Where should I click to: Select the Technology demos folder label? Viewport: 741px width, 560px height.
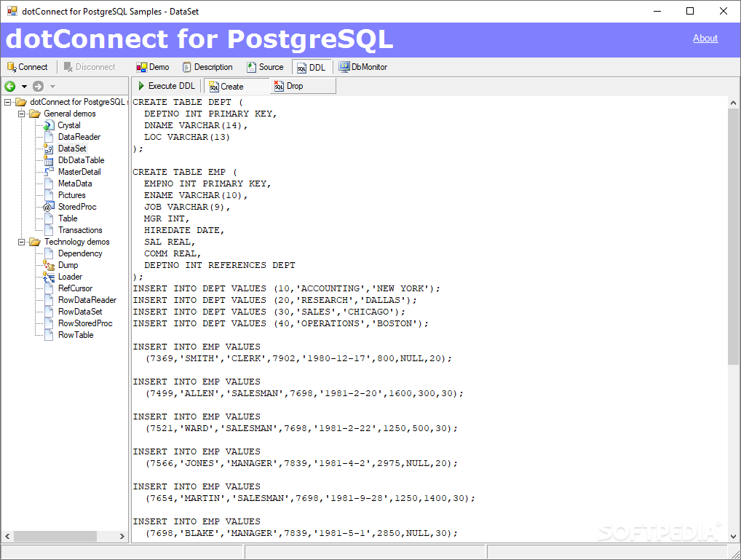click(76, 242)
